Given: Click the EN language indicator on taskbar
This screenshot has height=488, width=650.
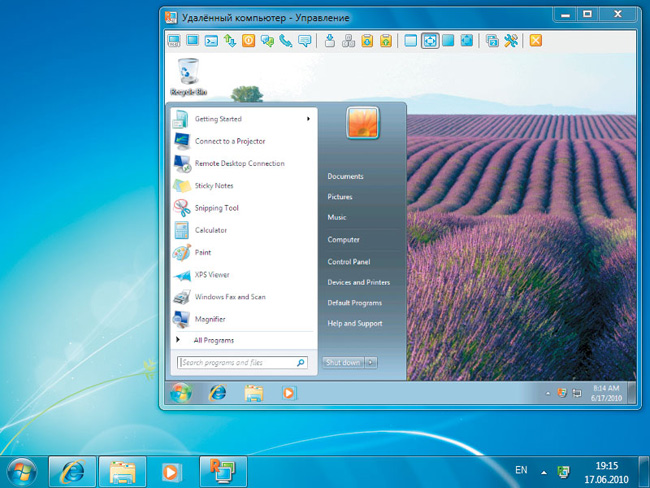Looking at the screenshot, I should (521, 469).
